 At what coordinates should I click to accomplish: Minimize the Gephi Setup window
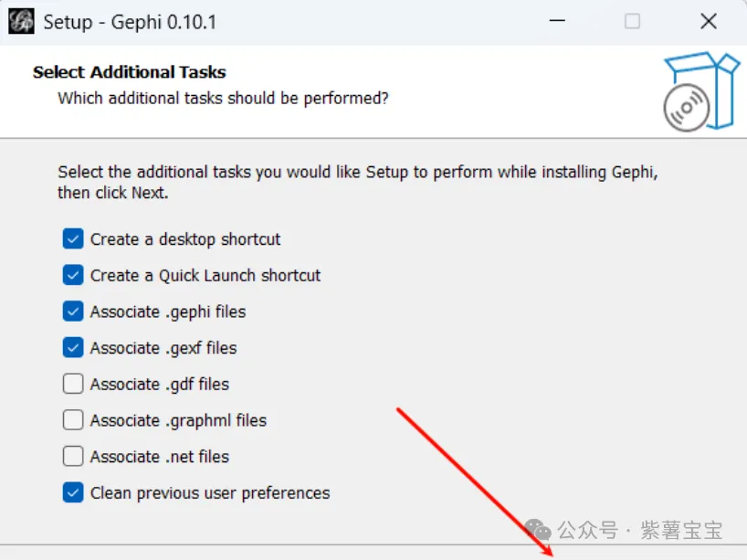pyautogui.click(x=556, y=21)
